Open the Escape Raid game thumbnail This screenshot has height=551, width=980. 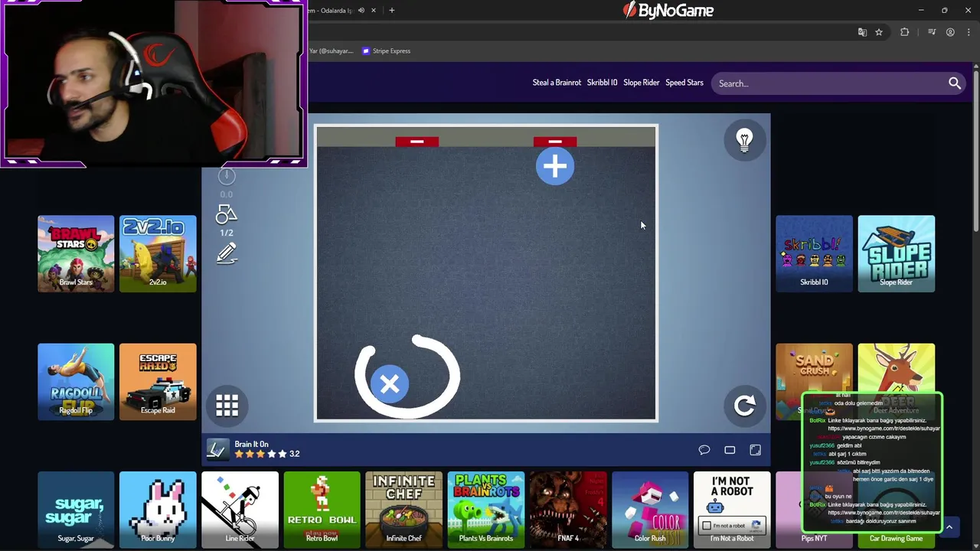pyautogui.click(x=158, y=382)
